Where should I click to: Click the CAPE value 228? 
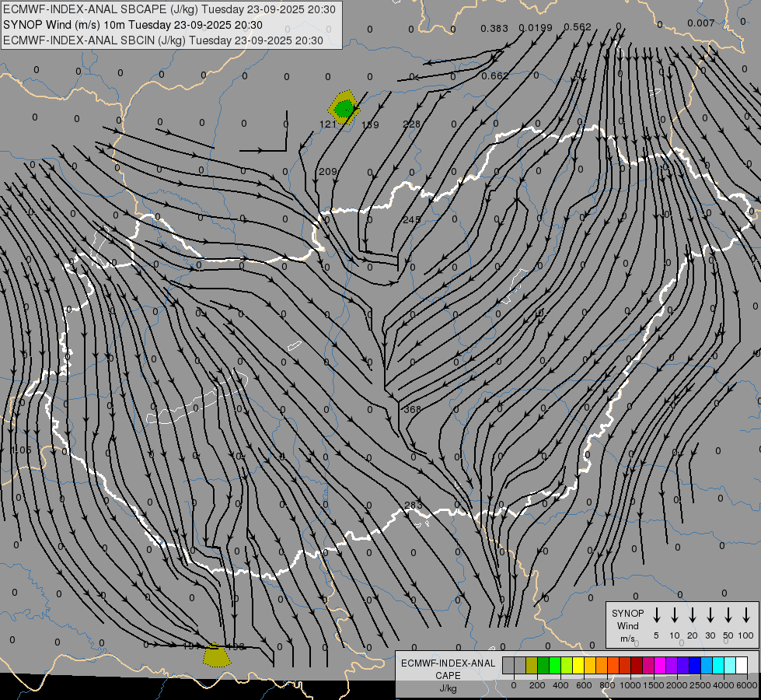411,124
